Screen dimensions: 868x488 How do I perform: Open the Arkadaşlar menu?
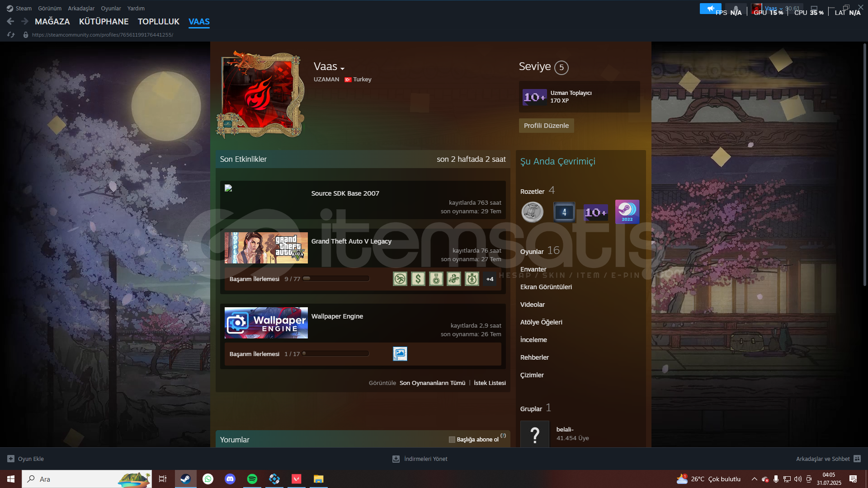(81, 8)
